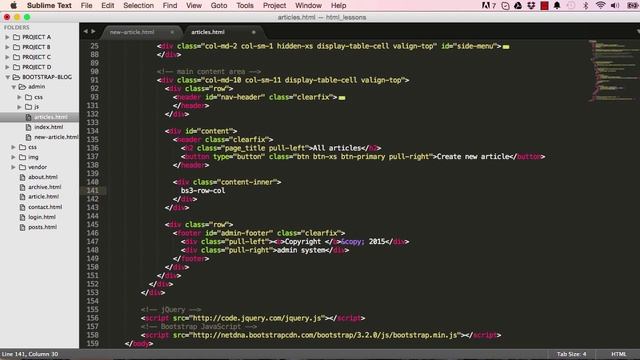Open archive.html in the sidebar
The height and width of the screenshot is (360, 640).
(x=44, y=187)
